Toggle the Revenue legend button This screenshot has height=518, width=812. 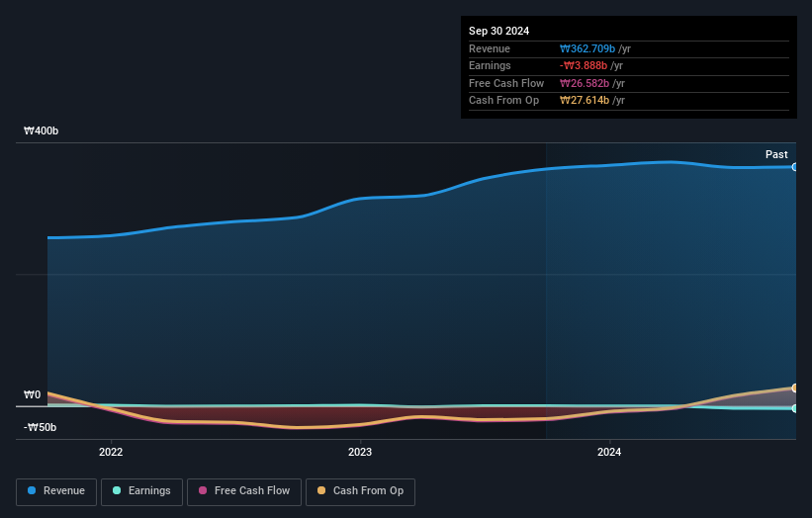pyautogui.click(x=56, y=491)
